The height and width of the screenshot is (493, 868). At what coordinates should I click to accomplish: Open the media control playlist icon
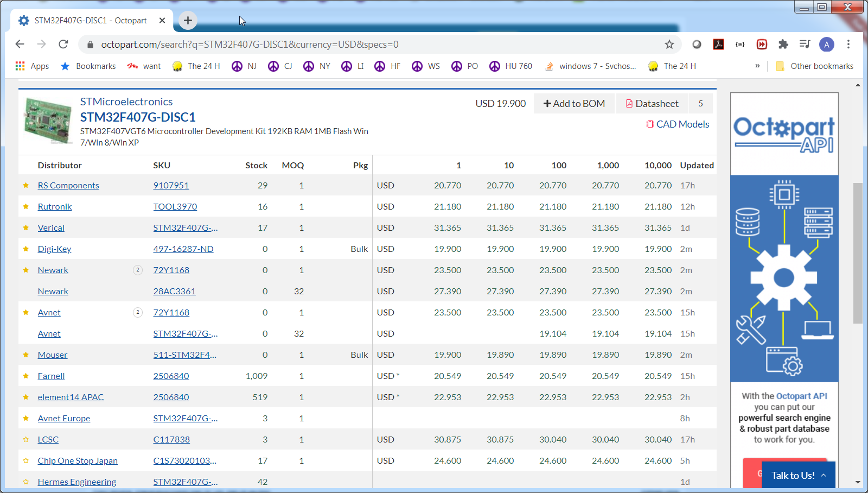tap(805, 45)
